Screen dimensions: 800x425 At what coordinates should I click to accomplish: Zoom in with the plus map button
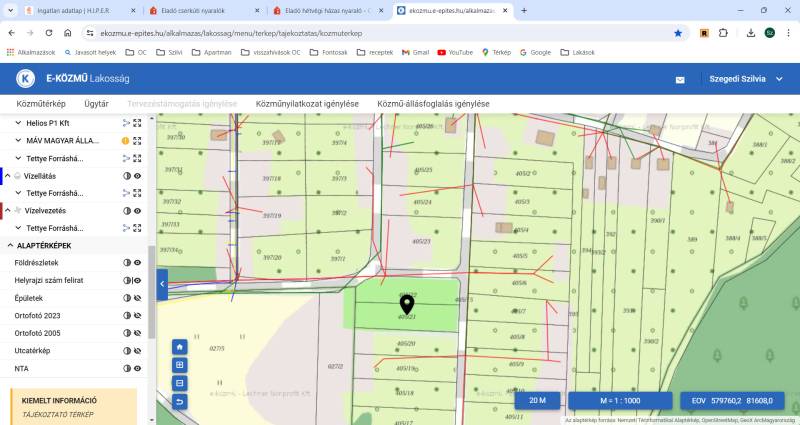[x=180, y=365]
